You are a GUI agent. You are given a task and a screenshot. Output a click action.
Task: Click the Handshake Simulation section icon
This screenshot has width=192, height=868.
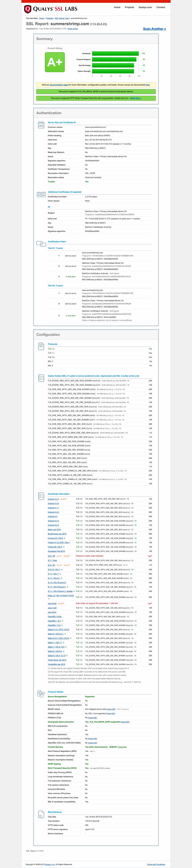tap(41, 496)
